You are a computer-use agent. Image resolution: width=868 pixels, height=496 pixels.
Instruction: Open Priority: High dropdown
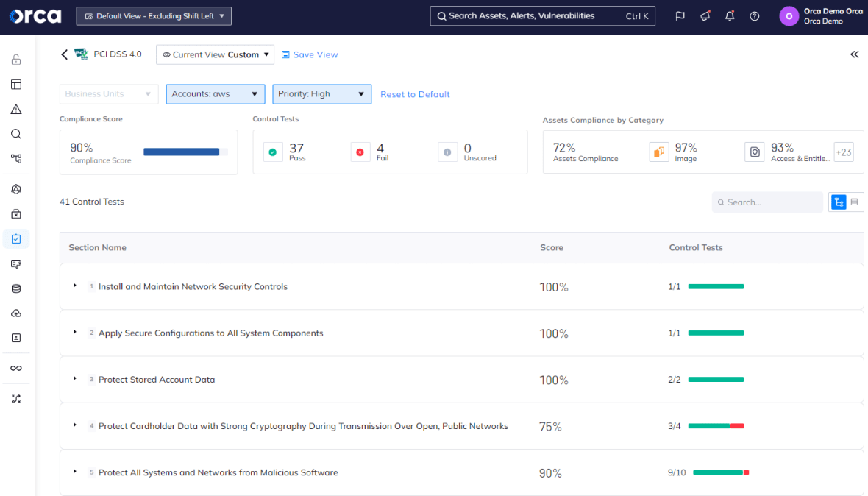pos(321,94)
